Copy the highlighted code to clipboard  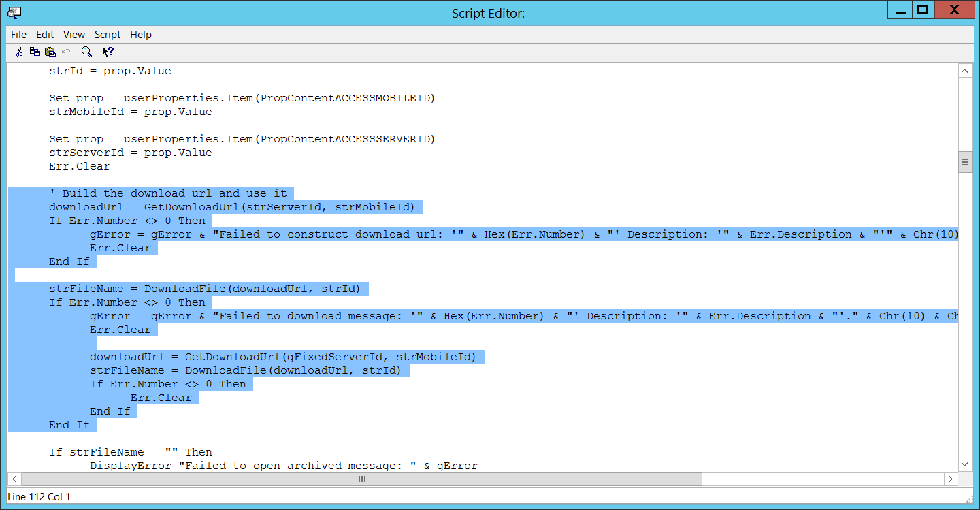35,52
